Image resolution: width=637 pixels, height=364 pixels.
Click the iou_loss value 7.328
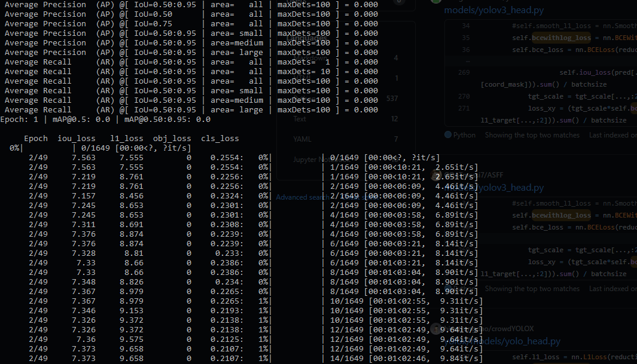[84, 253]
